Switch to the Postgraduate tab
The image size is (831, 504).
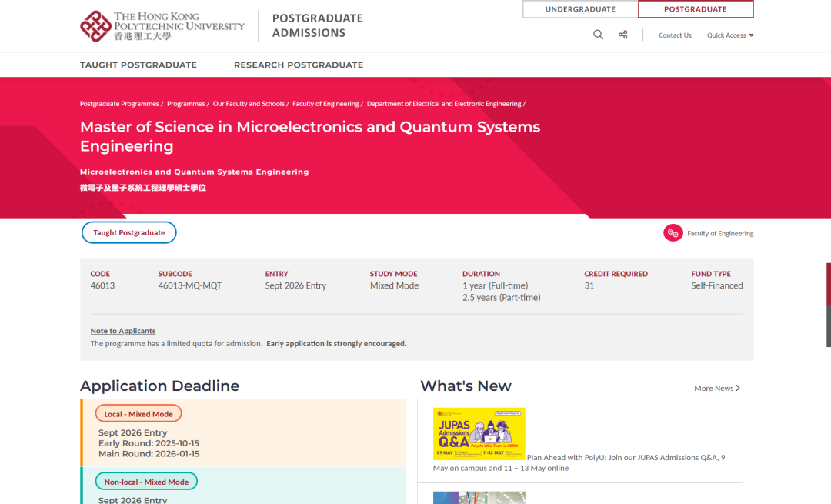696,9
